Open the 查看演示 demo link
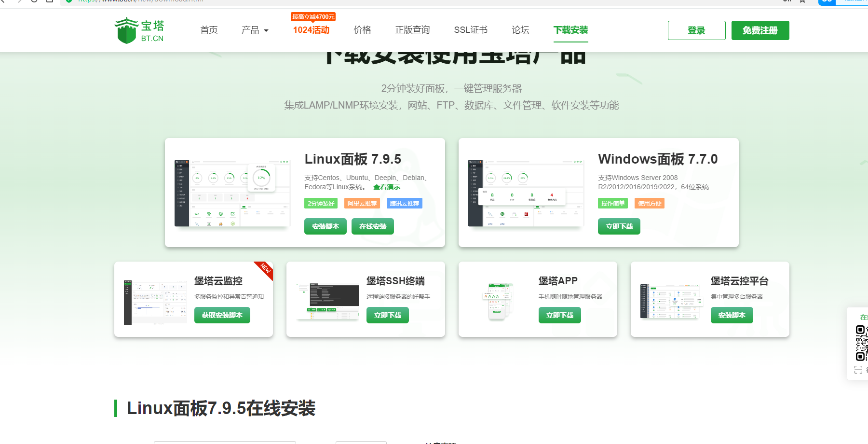The width and height of the screenshot is (868, 444). click(x=386, y=187)
